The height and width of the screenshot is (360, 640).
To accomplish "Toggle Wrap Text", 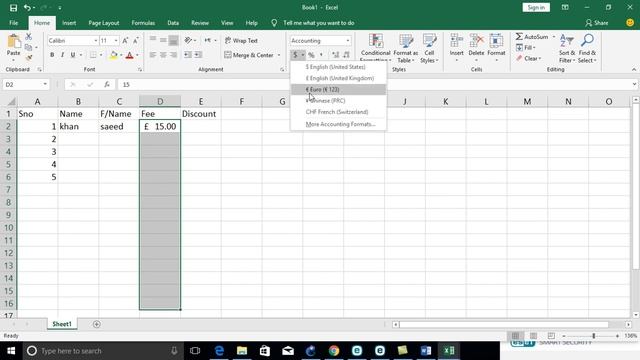I will 241,40.
